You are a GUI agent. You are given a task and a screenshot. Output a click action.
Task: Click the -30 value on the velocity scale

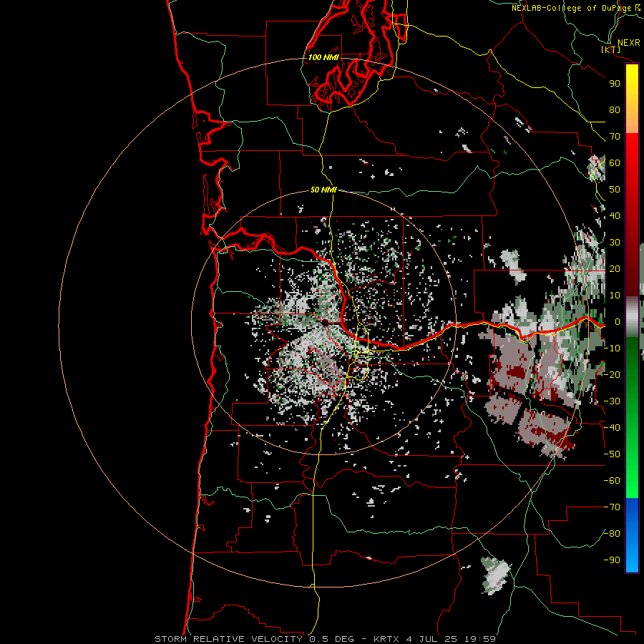pos(612,401)
